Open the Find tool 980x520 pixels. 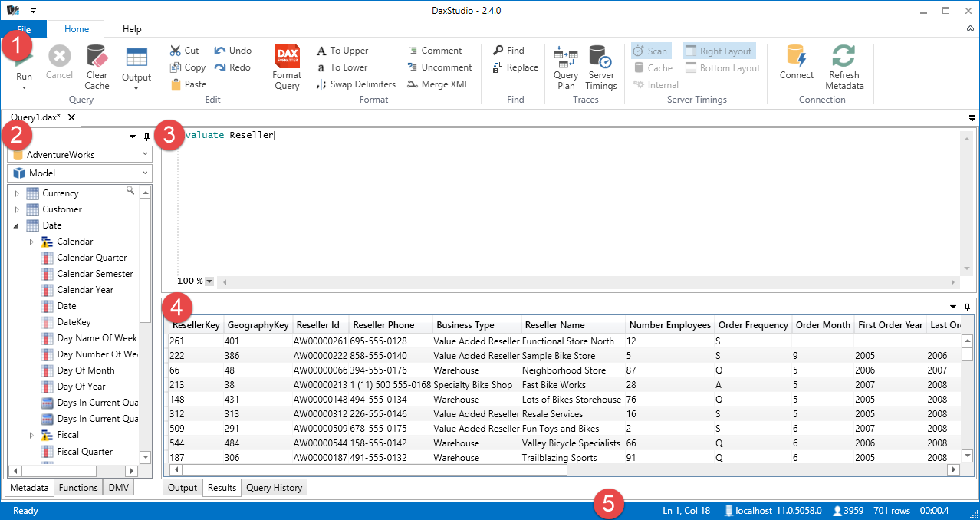508,51
